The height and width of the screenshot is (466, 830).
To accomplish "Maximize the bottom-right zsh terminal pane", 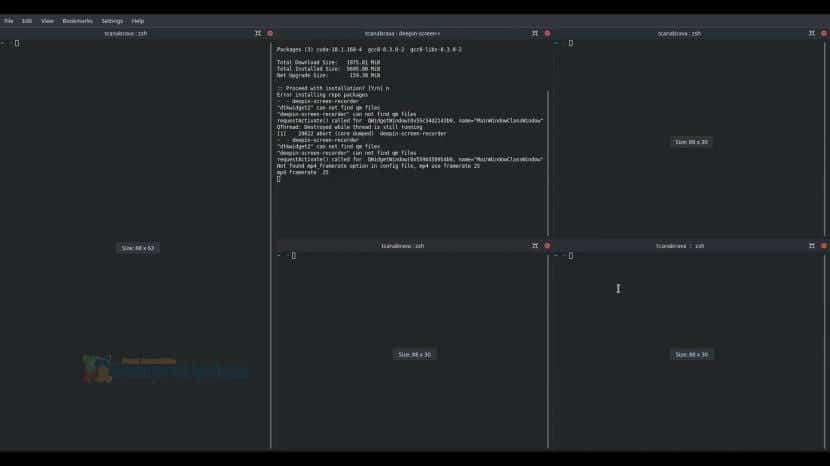I will (812, 246).
